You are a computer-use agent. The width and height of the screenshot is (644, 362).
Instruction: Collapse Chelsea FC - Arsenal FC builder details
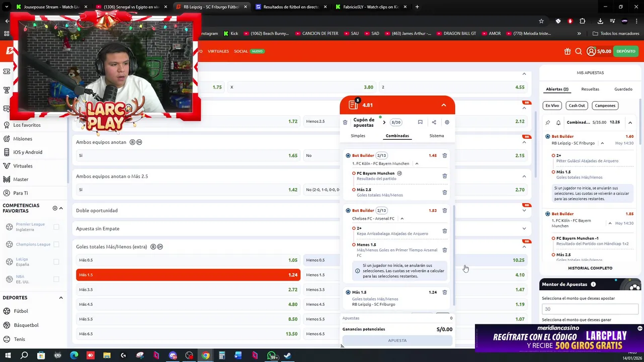tap(402, 219)
